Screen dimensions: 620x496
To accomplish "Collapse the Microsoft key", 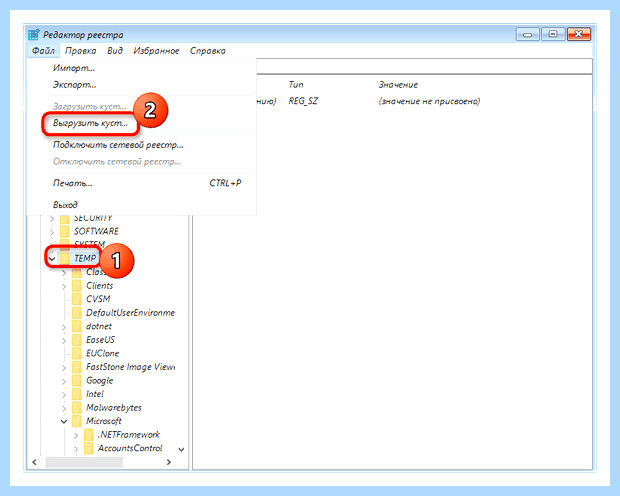I will click(x=64, y=421).
